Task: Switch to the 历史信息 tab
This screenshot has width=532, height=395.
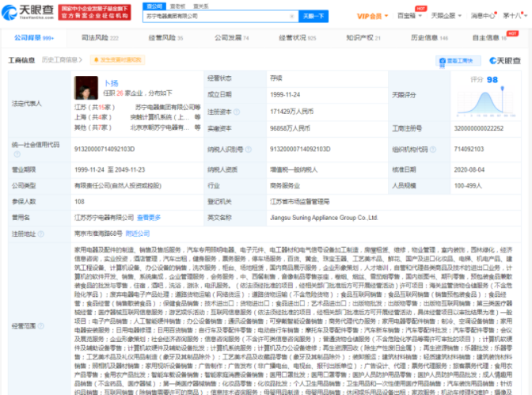Action: pos(429,38)
